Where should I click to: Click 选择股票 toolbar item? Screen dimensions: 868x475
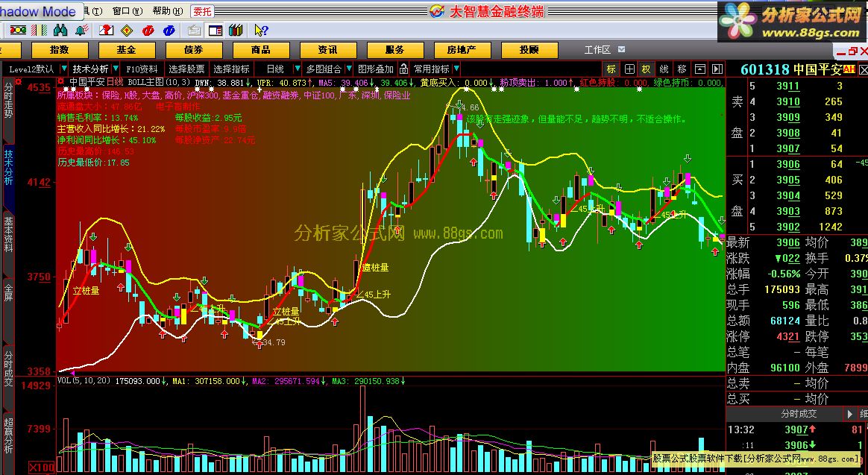point(186,69)
